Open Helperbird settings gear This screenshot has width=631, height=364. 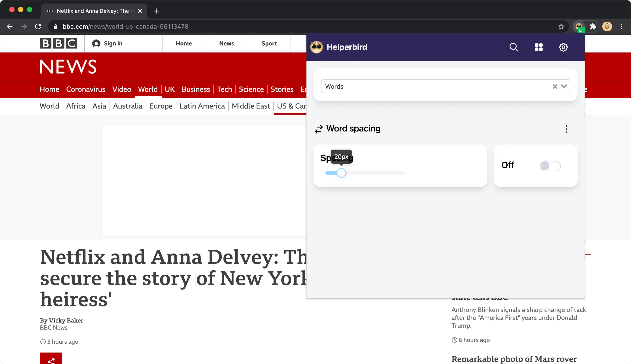(563, 47)
